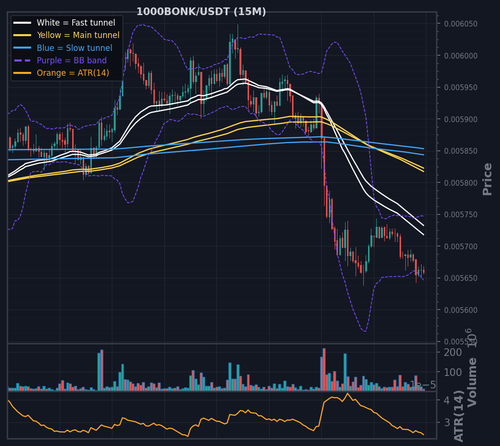Click the chart title 1000BONK/USDT (15M)
Image resolution: width=500 pixels, height=446 pixels.
pyautogui.click(x=201, y=12)
